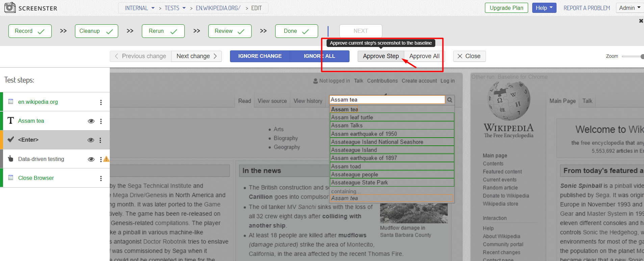Select the Record workflow stage
This screenshot has width=644, height=261.
[x=30, y=31]
